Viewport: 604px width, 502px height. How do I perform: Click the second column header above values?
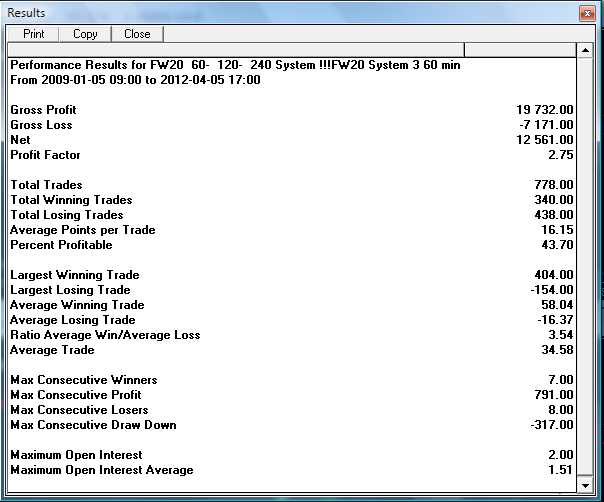(x=520, y=49)
